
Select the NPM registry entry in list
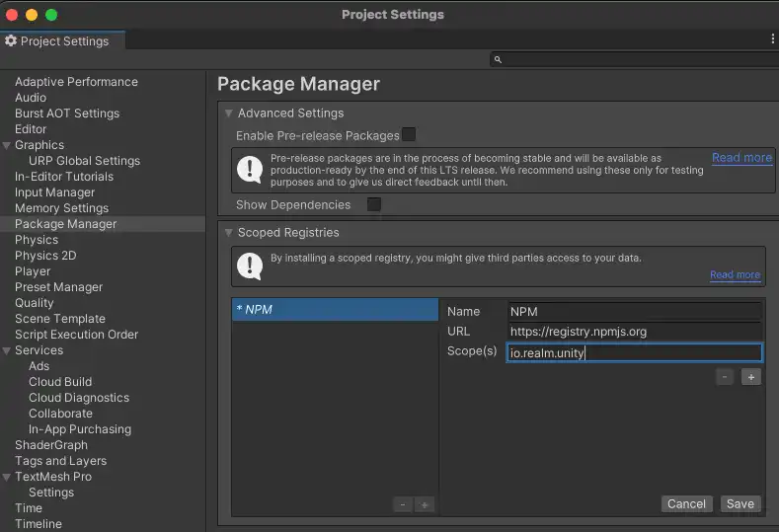point(335,309)
